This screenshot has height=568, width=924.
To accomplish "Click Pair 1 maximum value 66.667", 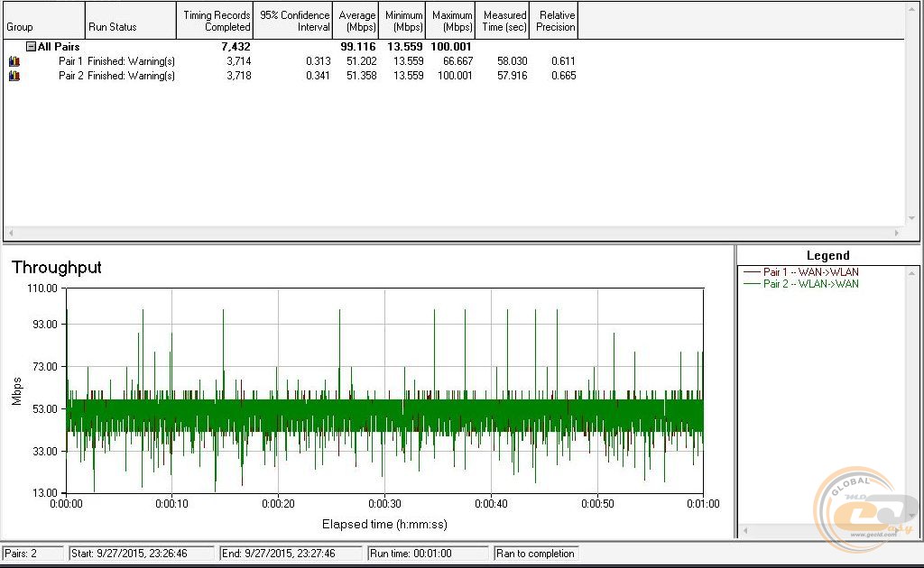I will pos(457,61).
